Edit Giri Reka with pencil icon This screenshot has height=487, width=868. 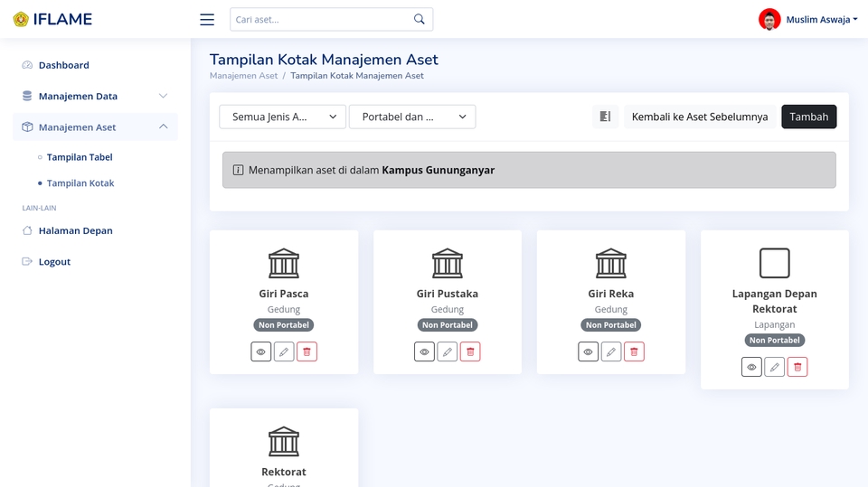pos(611,351)
